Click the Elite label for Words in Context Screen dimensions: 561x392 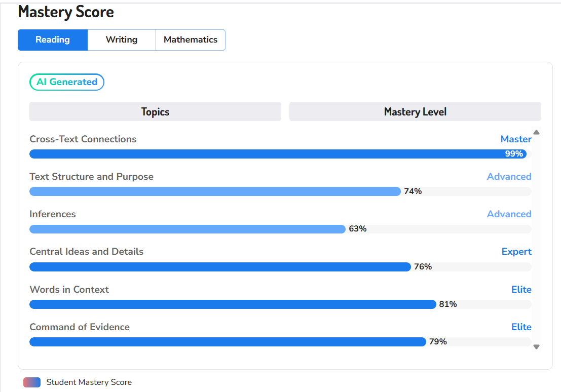[521, 289]
